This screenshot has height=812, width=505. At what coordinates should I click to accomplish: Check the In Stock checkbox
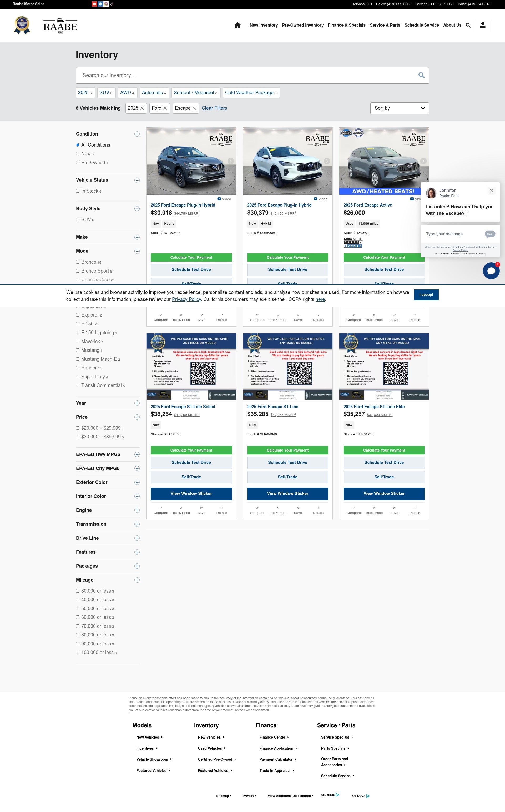[x=78, y=191]
